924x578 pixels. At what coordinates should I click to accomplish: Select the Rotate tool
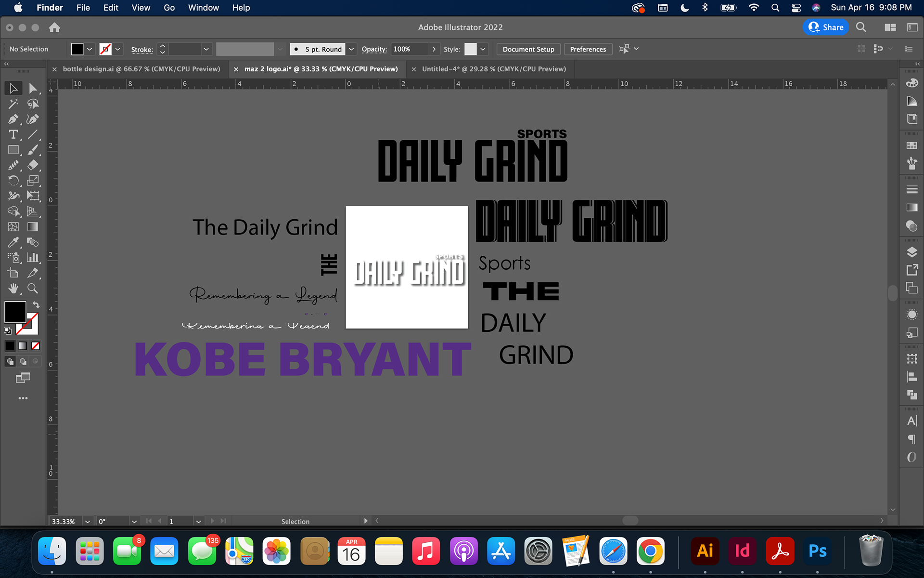tap(13, 181)
